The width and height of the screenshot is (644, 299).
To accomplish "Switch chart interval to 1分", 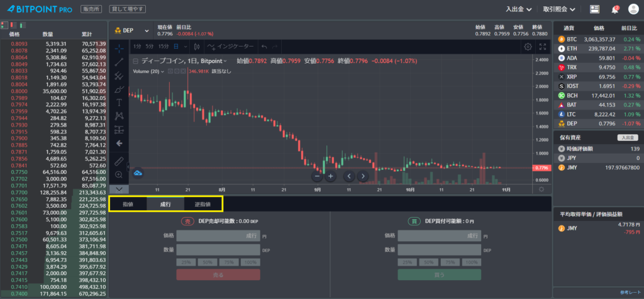I will (x=137, y=47).
